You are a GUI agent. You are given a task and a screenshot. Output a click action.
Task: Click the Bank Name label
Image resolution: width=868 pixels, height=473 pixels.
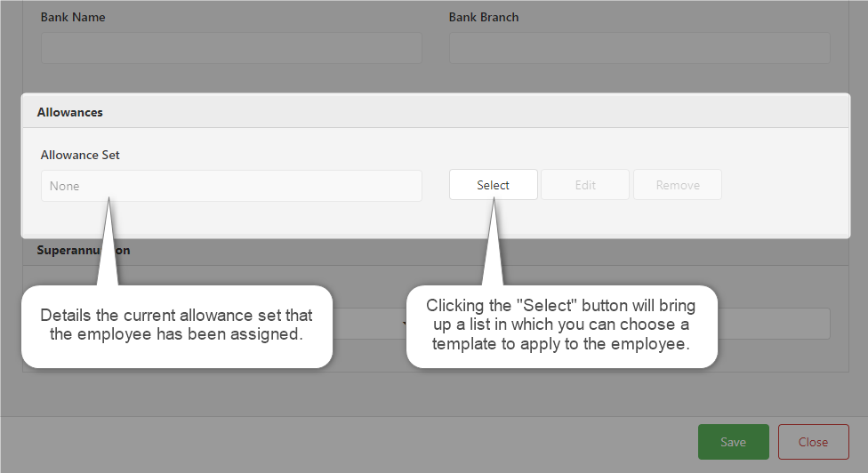click(73, 17)
